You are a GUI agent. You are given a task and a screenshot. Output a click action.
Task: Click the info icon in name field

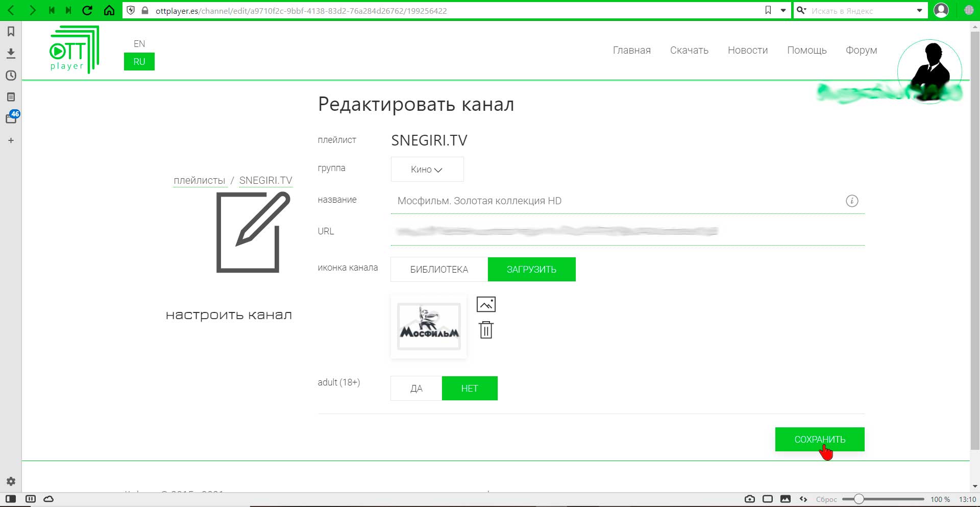point(852,201)
